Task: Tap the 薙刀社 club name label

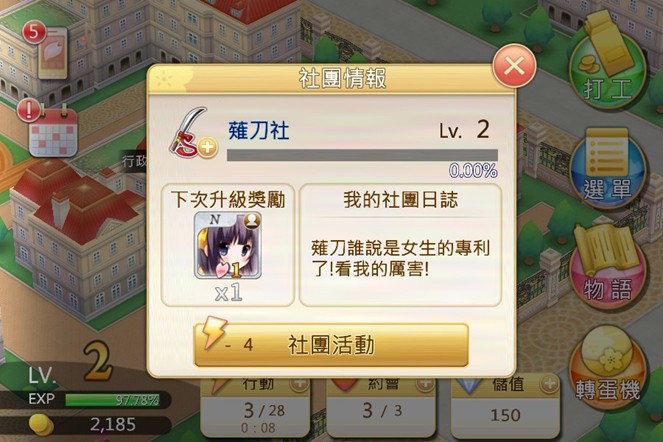Action: point(258,130)
